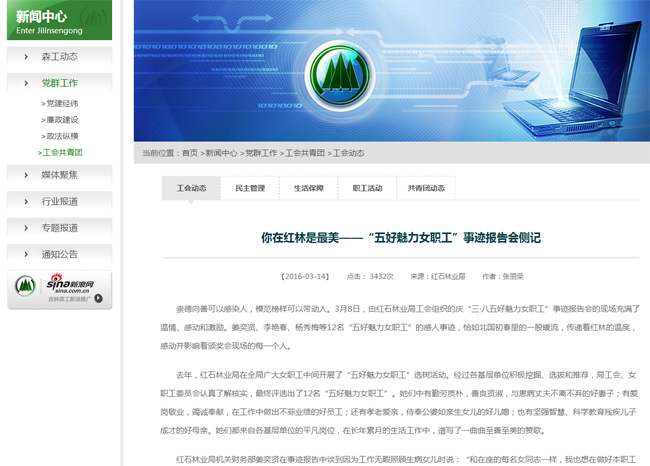Select the highlighted 工会共青团 submenu item

tap(60, 152)
